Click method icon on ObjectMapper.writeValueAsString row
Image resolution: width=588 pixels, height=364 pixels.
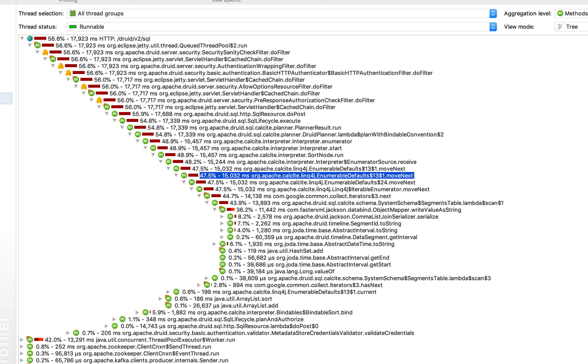point(223,210)
